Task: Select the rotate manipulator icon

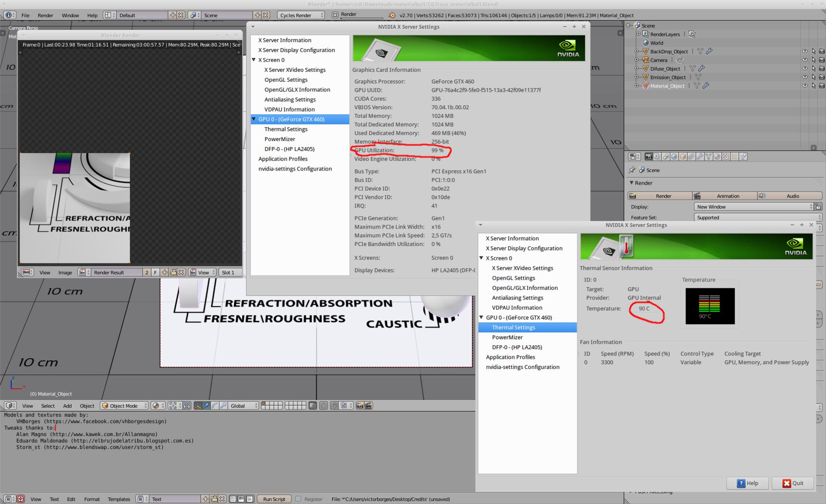Action: (x=215, y=405)
